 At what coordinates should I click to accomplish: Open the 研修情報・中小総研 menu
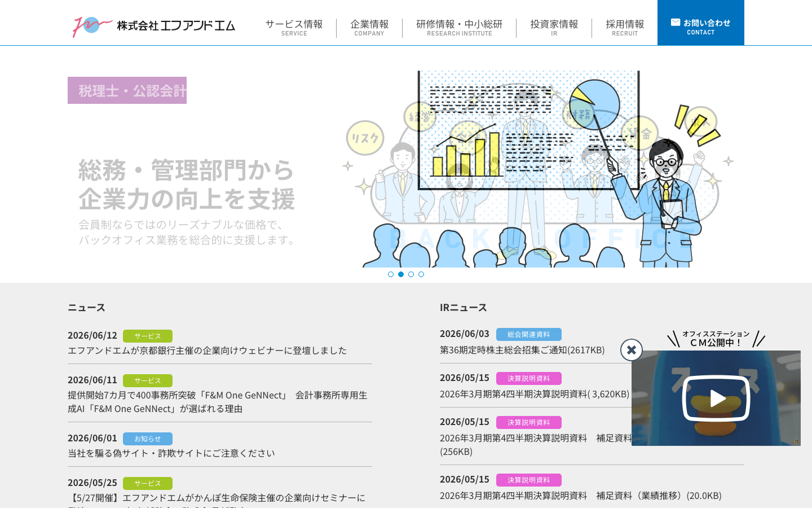[x=460, y=27]
